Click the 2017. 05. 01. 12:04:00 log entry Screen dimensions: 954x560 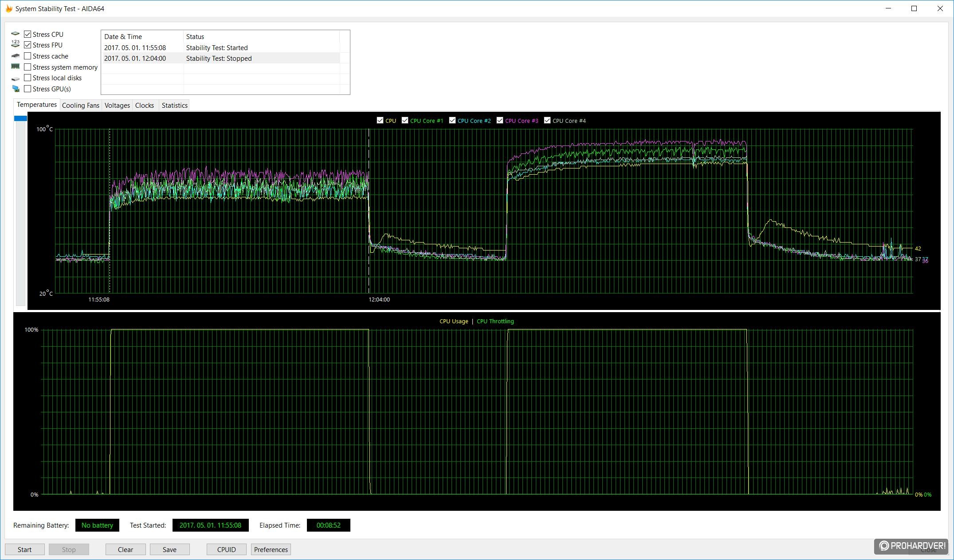click(135, 58)
